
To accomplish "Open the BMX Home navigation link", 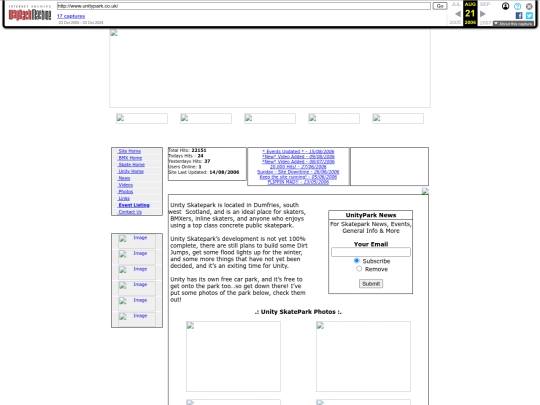I will [x=130, y=158].
